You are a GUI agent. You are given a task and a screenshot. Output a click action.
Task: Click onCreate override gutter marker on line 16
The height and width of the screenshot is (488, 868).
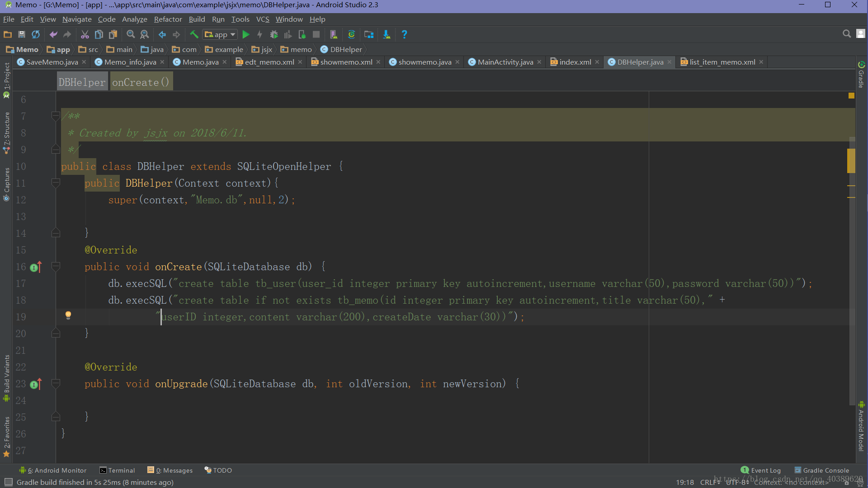click(36, 267)
